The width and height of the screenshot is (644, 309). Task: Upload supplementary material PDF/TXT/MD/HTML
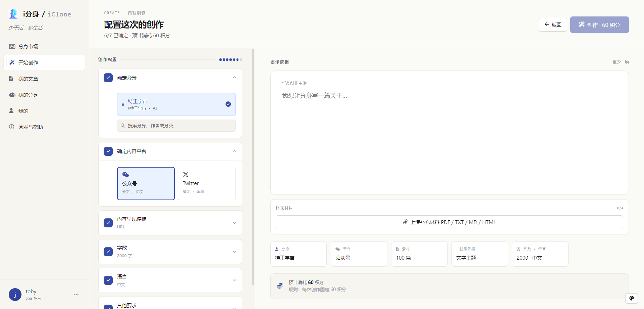(x=449, y=222)
